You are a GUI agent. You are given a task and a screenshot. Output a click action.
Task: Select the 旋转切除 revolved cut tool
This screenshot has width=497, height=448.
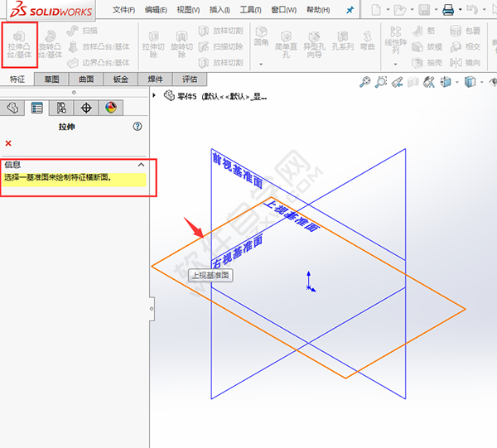point(181,45)
